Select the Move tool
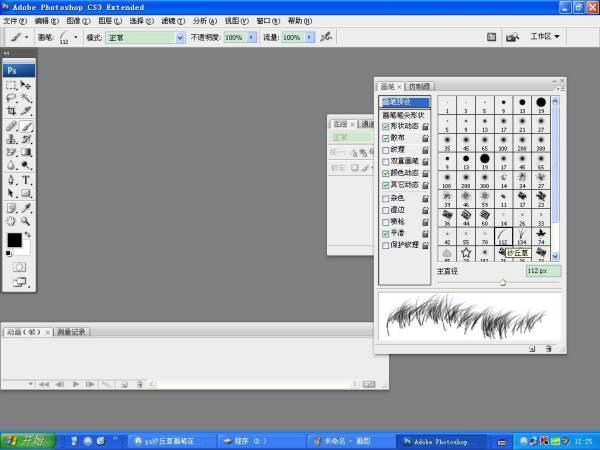The height and width of the screenshot is (450, 600). click(x=26, y=86)
